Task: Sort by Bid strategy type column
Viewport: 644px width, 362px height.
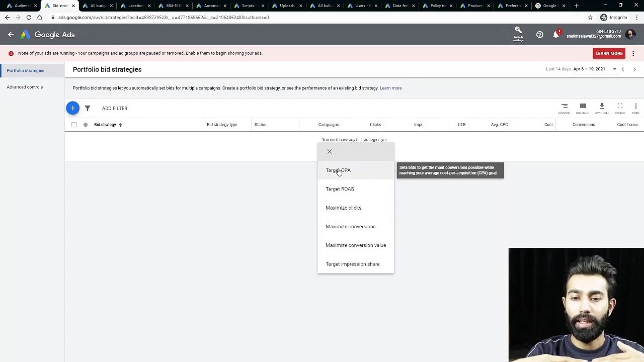Action: click(222, 125)
